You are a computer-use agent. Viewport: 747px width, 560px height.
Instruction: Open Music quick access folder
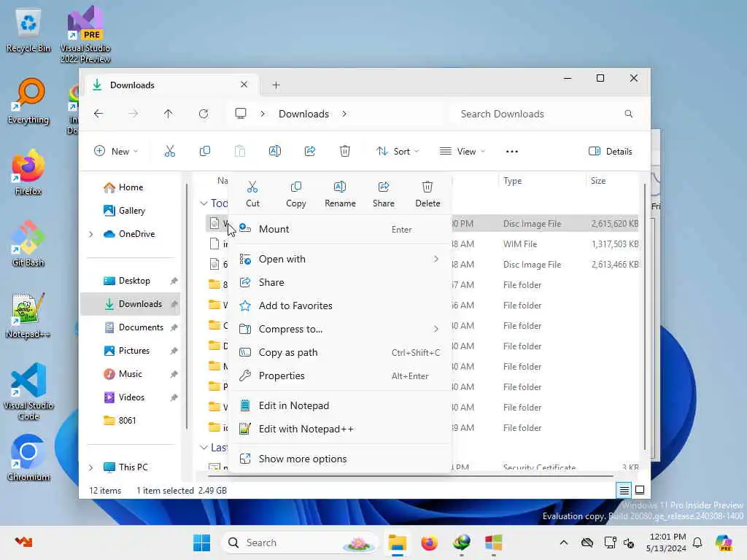pyautogui.click(x=130, y=374)
